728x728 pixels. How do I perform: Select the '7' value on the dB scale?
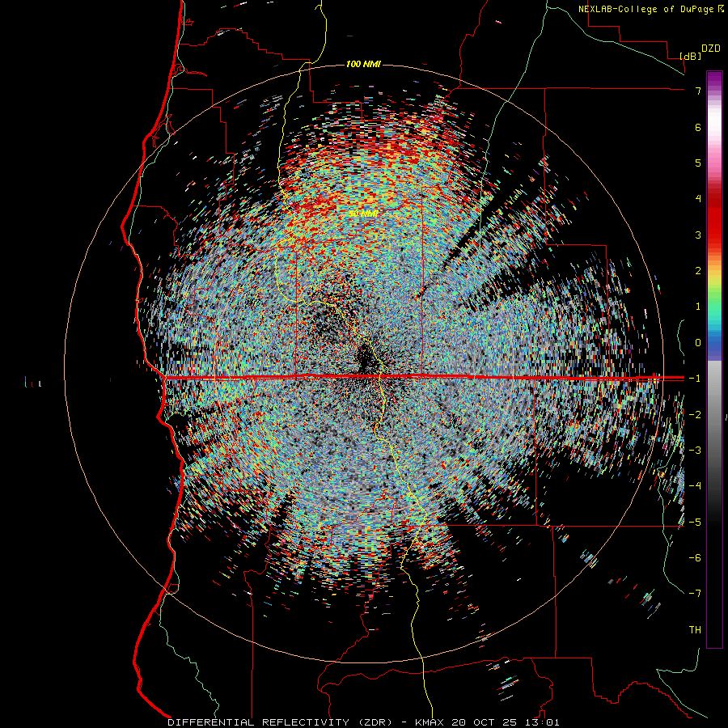tap(698, 91)
